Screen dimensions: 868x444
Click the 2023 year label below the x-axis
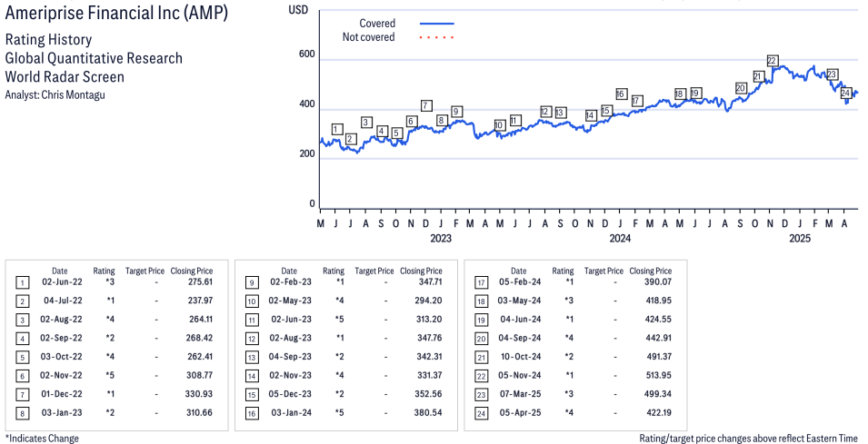pyautogui.click(x=441, y=238)
